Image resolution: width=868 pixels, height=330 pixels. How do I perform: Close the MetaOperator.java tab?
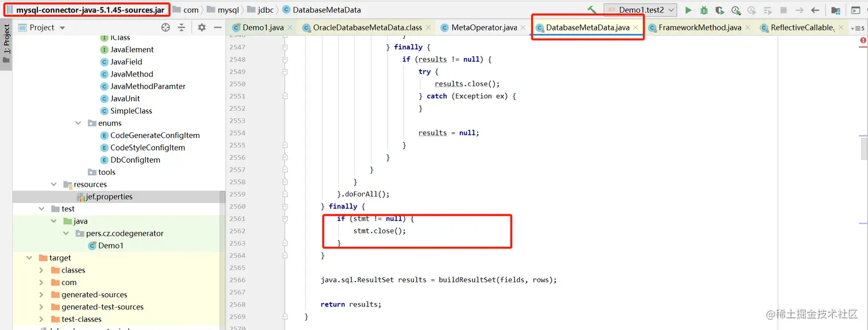click(524, 28)
